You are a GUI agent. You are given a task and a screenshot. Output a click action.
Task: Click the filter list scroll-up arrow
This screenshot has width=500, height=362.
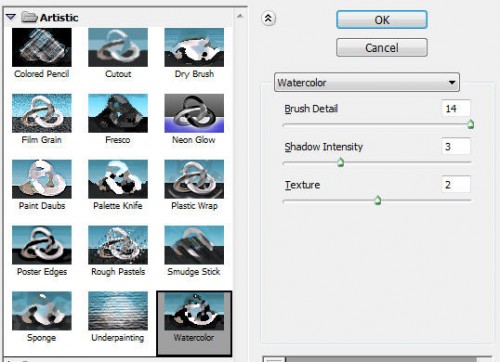pos(240,16)
